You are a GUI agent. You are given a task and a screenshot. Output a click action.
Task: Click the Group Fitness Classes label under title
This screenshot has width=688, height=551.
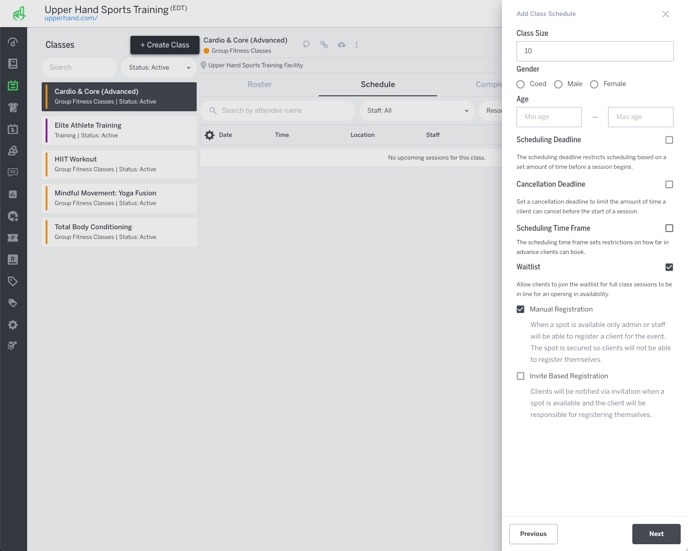[241, 51]
